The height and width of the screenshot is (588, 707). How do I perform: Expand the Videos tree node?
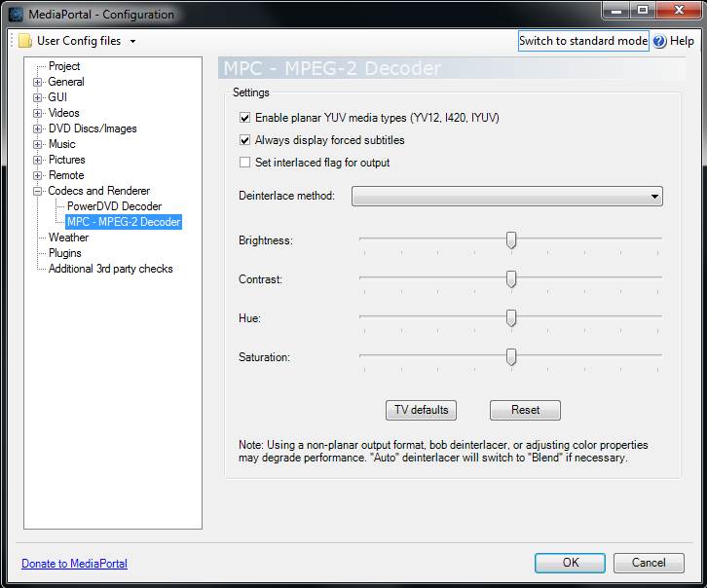tap(37, 113)
